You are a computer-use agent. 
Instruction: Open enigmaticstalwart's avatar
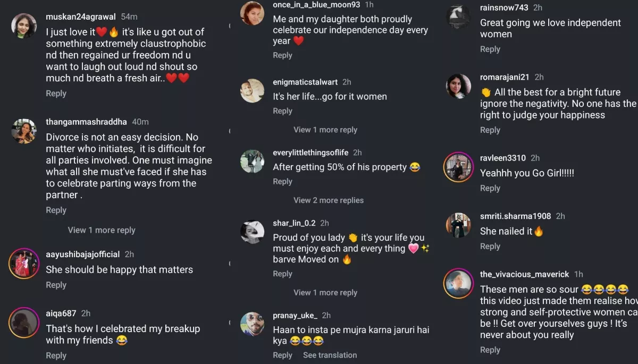click(252, 91)
